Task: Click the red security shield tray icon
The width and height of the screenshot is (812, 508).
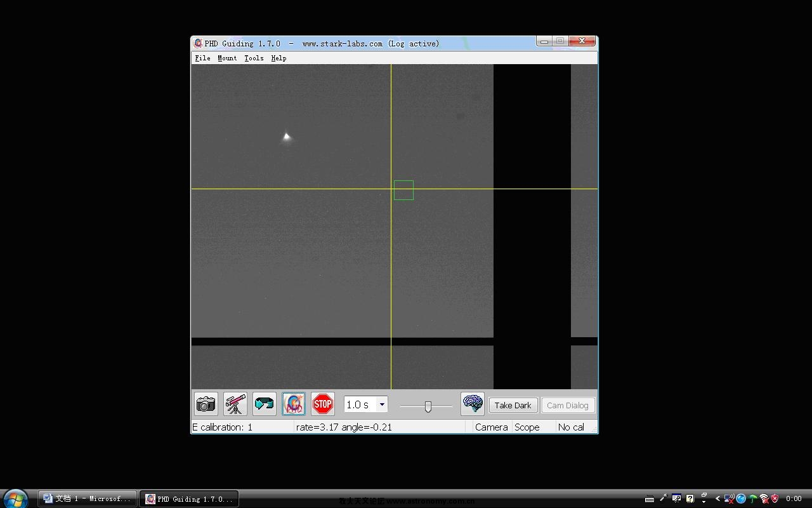Action: click(x=775, y=498)
